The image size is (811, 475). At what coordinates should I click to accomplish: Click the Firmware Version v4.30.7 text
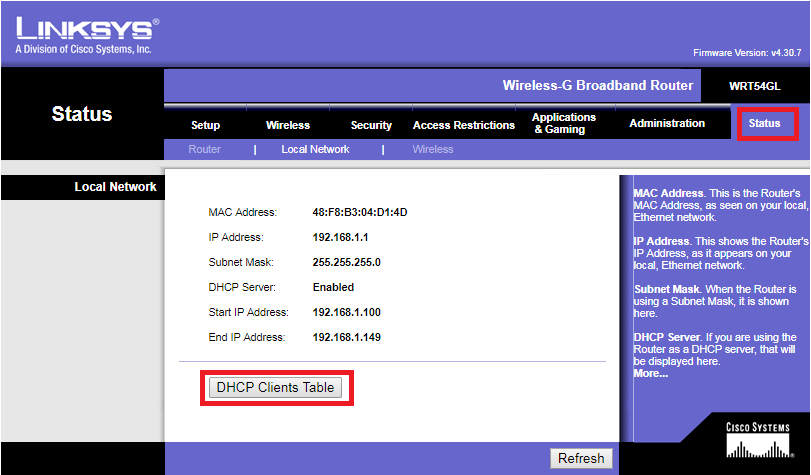[x=747, y=53]
